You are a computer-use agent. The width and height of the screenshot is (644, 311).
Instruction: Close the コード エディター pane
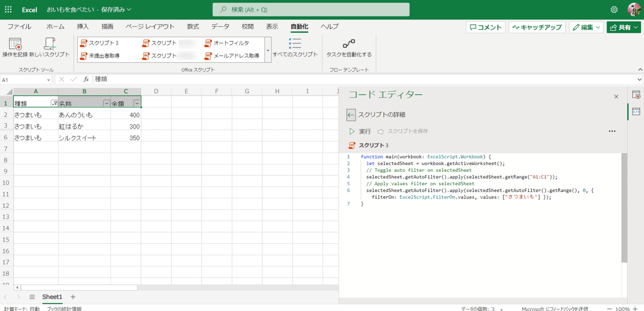click(616, 96)
